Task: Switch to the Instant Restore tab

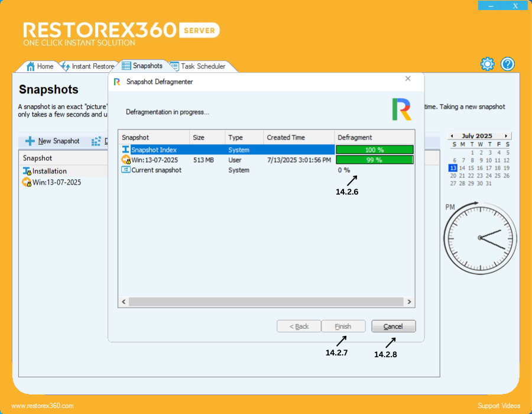Action: tap(88, 66)
